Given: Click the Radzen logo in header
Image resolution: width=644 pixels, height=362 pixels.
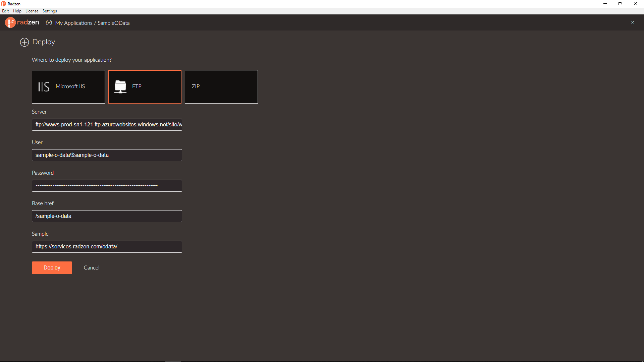Looking at the screenshot, I should [22, 22].
